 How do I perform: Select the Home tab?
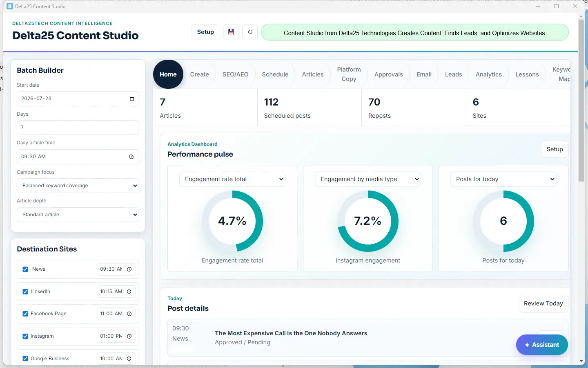(x=168, y=74)
